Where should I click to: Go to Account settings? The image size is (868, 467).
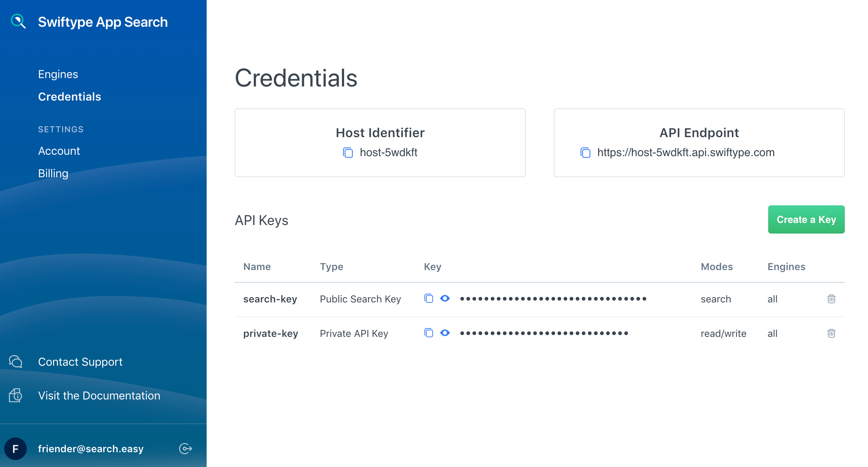[59, 151]
